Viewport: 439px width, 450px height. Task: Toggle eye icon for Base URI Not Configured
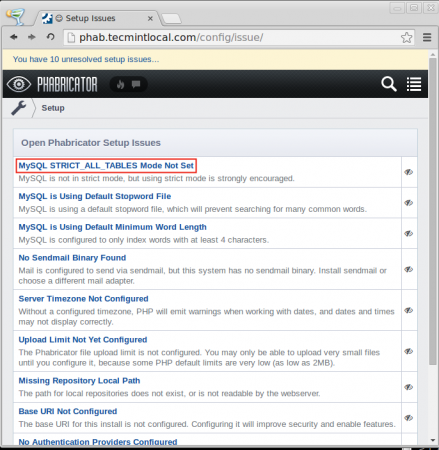pos(409,418)
